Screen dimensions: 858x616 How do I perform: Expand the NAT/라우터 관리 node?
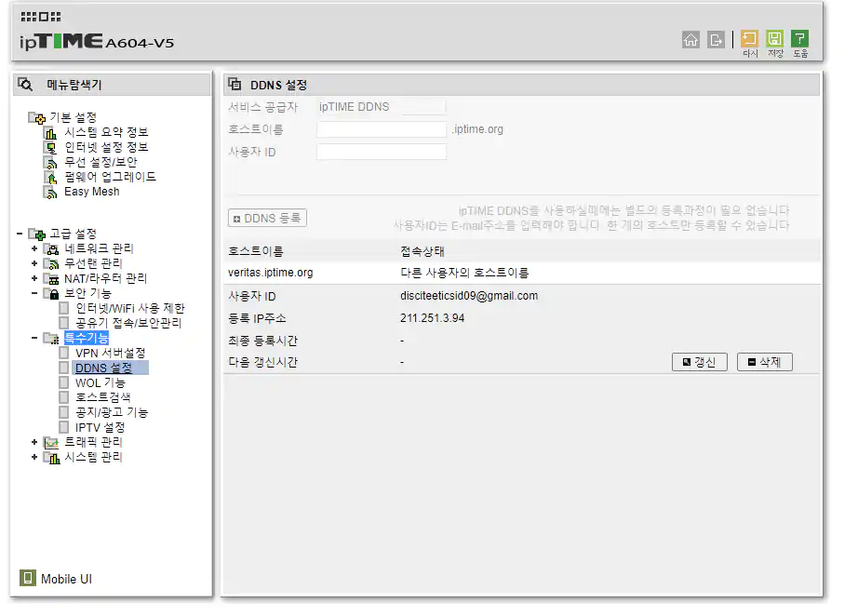[x=34, y=278]
